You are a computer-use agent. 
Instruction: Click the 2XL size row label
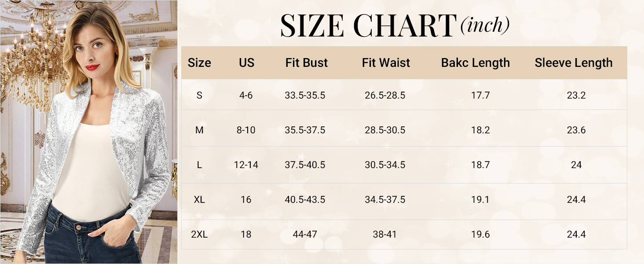pos(199,235)
